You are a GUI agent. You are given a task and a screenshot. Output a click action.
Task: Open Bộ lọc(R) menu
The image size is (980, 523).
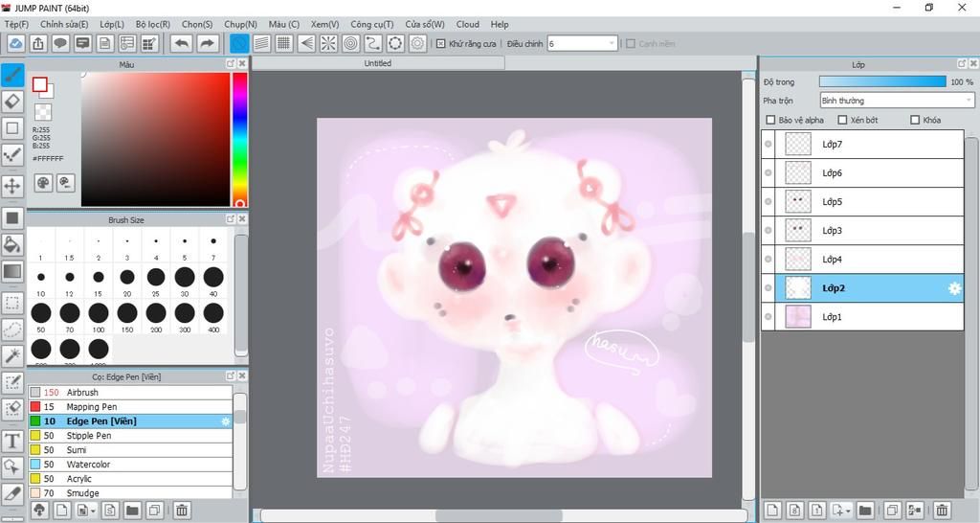(153, 24)
